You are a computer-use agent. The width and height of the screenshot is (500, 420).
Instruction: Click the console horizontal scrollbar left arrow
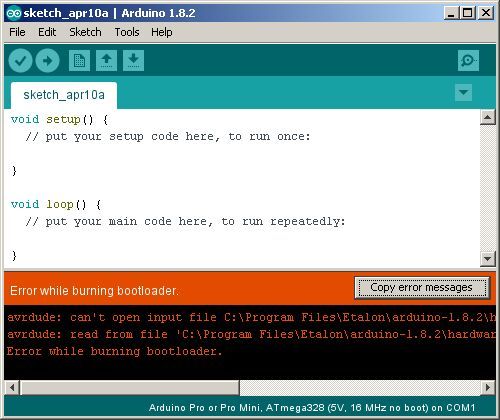pos(12,387)
